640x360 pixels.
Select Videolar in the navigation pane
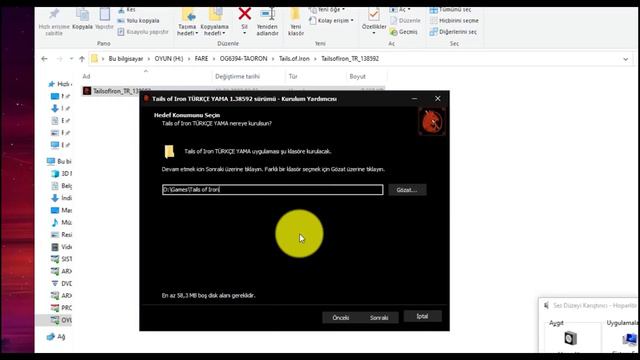61,247
